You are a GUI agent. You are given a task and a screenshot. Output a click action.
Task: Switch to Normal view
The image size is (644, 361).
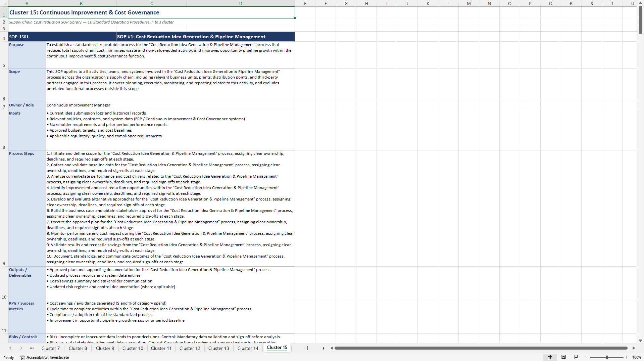pyautogui.click(x=550, y=357)
